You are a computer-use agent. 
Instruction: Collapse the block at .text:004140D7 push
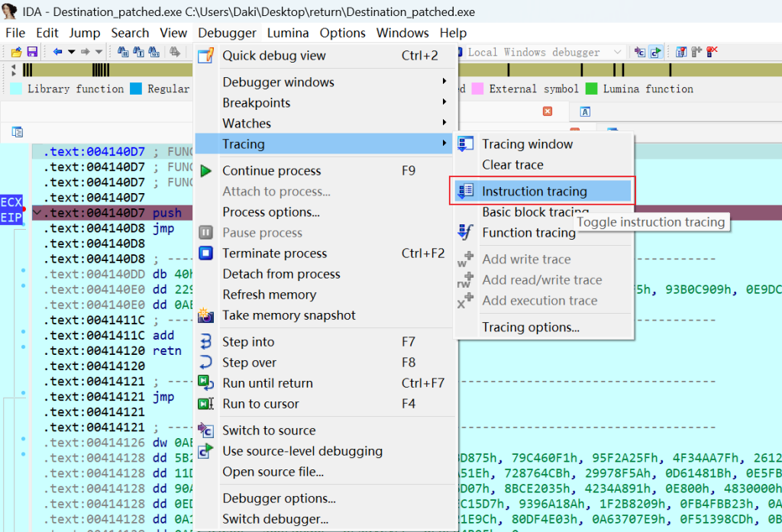[x=37, y=213]
